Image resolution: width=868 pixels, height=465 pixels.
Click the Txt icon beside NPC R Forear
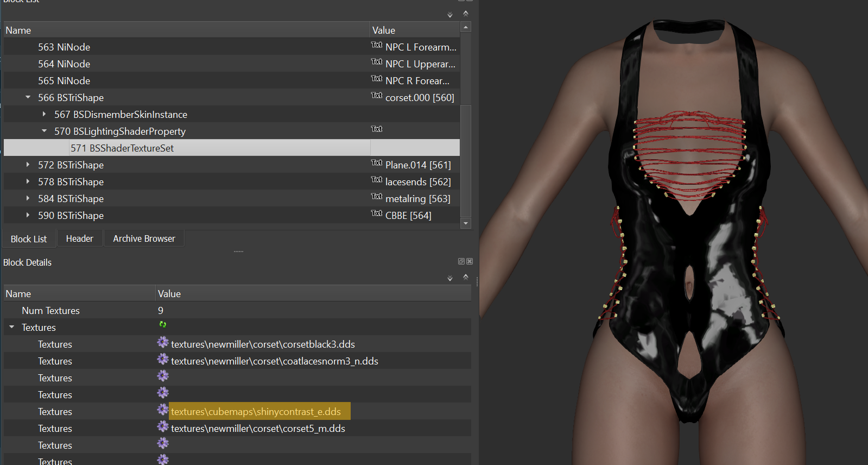(x=377, y=79)
